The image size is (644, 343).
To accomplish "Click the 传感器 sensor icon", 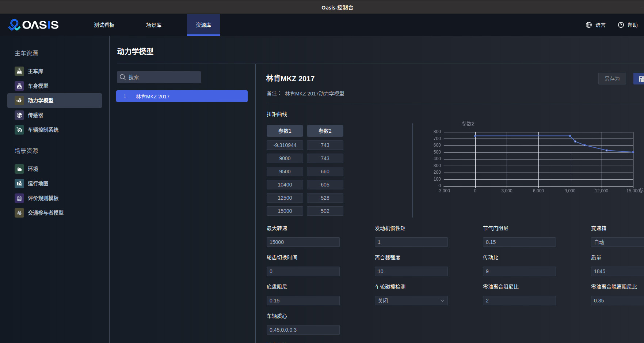I will pyautogui.click(x=19, y=115).
